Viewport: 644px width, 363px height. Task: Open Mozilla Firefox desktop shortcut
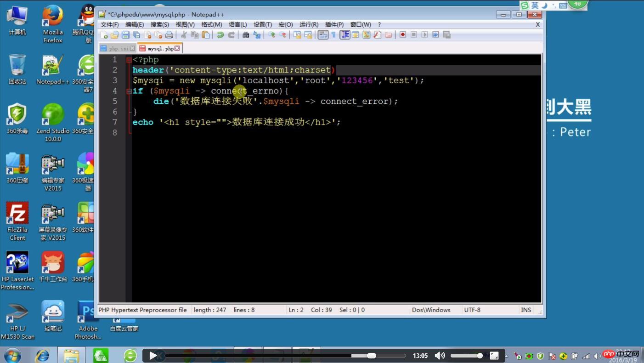(x=53, y=24)
